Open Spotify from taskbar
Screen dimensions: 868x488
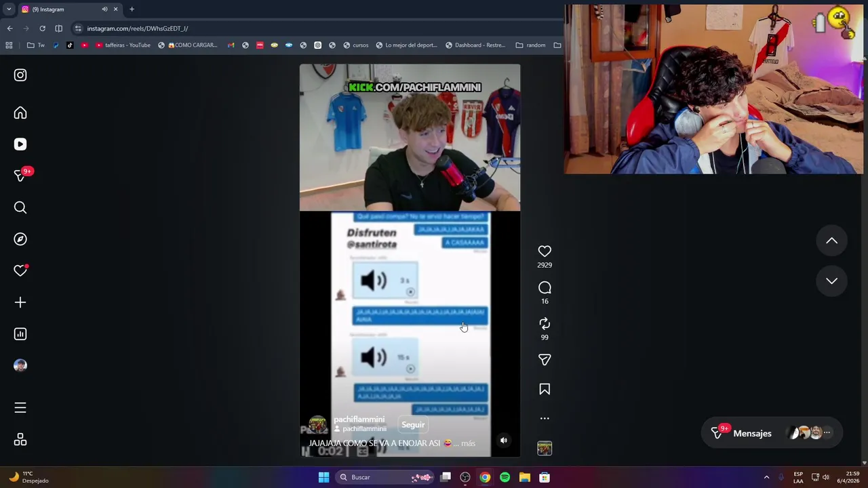[x=505, y=477]
